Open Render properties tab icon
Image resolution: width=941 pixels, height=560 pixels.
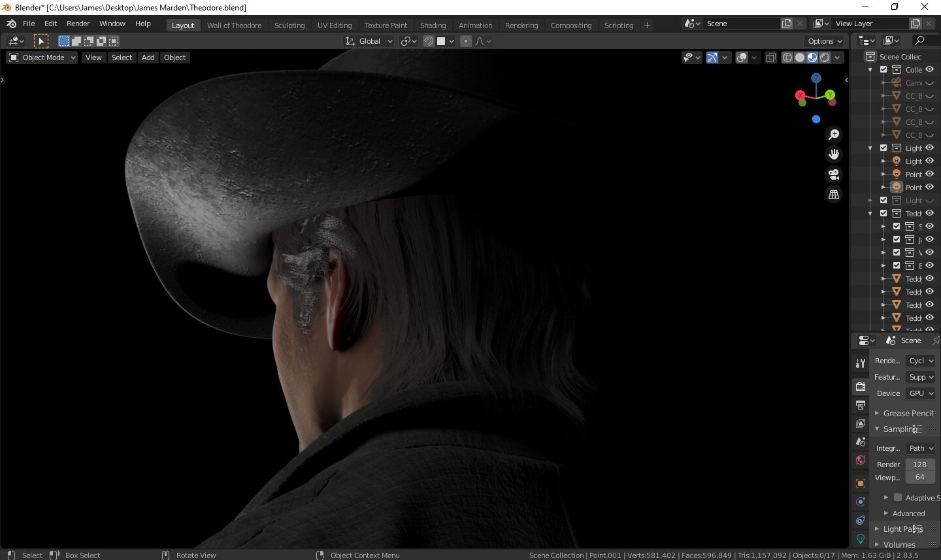[x=861, y=387]
